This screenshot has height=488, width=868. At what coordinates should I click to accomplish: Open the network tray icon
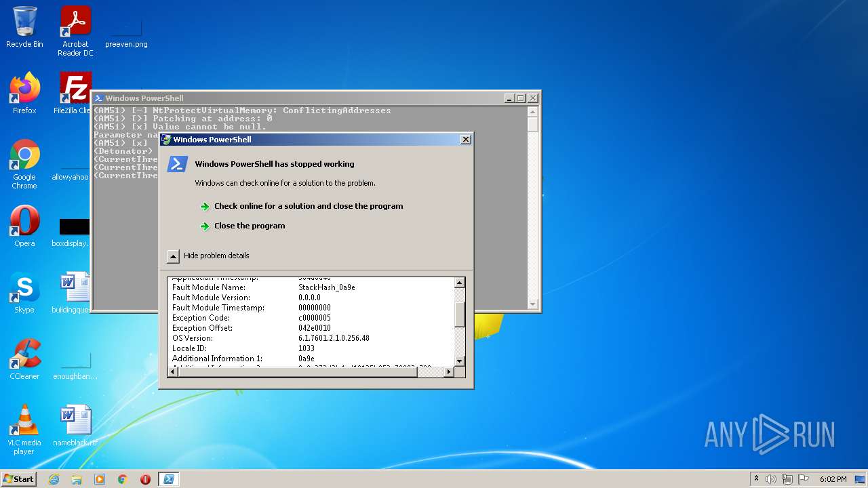pos(787,479)
